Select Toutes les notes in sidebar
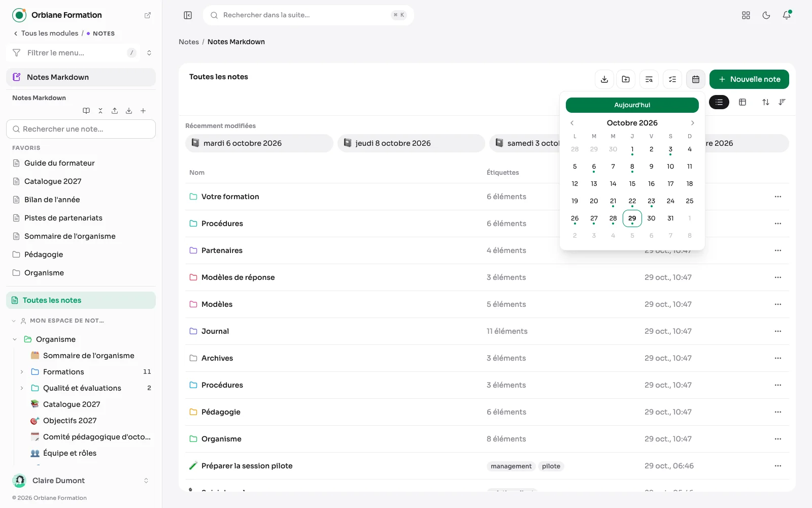 81,300
